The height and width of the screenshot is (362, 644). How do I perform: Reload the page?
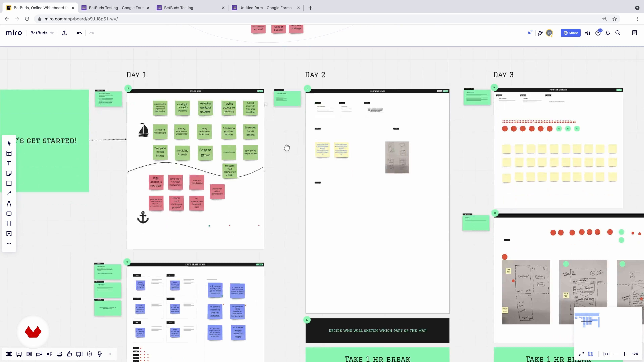[x=27, y=19]
